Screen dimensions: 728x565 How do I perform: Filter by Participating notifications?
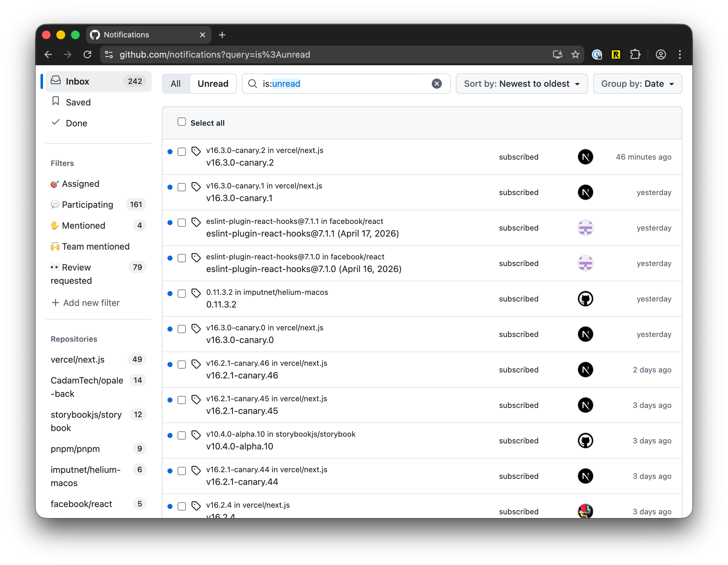click(98, 205)
